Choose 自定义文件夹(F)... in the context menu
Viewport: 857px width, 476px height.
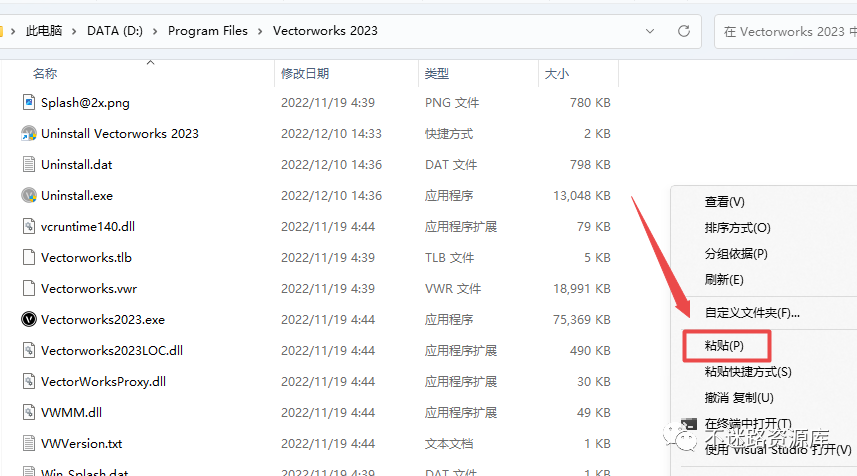pyautogui.click(x=752, y=313)
